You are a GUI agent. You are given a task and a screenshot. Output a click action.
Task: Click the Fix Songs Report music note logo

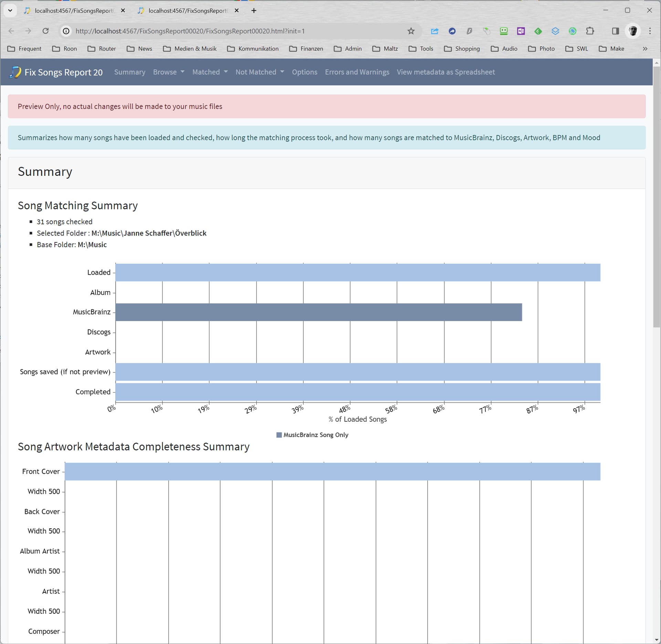[x=15, y=72]
